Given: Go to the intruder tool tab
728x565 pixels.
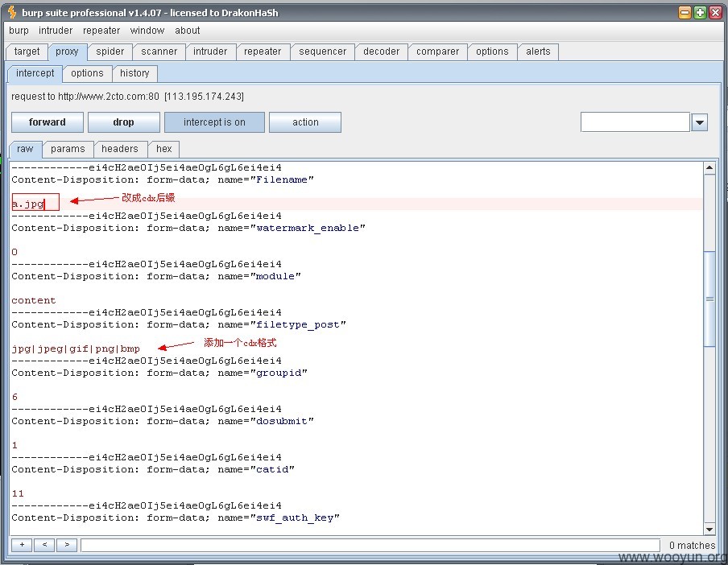Looking at the screenshot, I should [x=210, y=52].
